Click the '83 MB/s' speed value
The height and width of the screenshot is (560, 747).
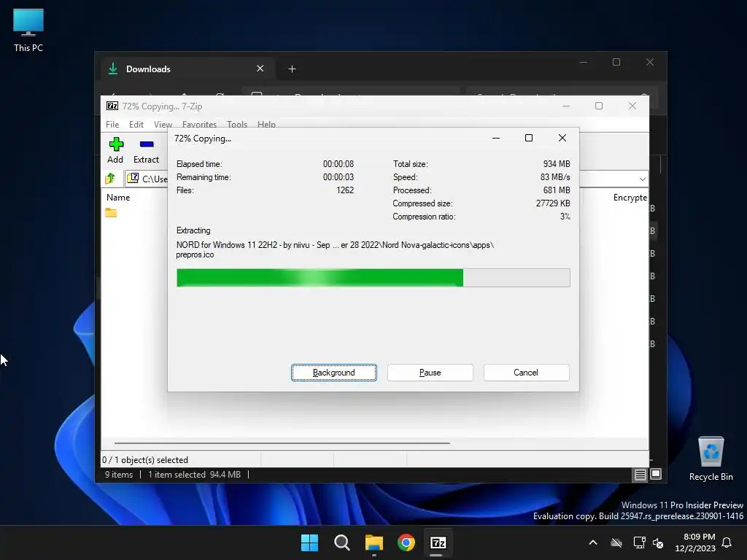[555, 177]
